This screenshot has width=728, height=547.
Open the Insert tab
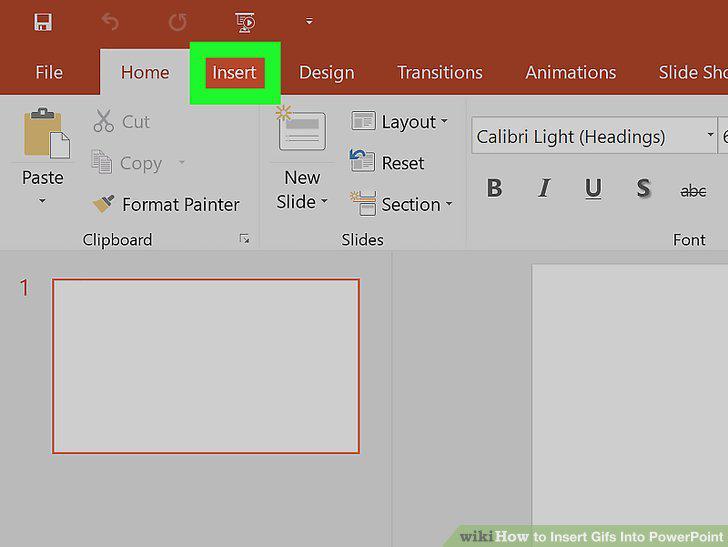(234, 72)
